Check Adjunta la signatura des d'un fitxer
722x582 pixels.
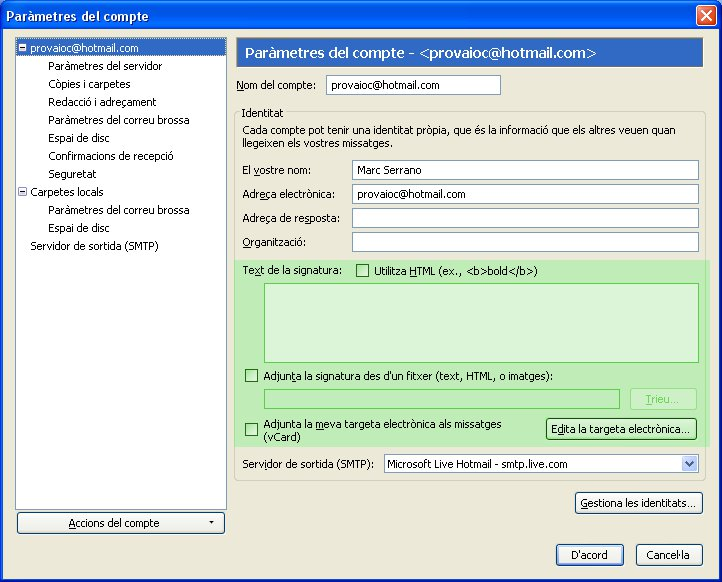pyautogui.click(x=251, y=376)
